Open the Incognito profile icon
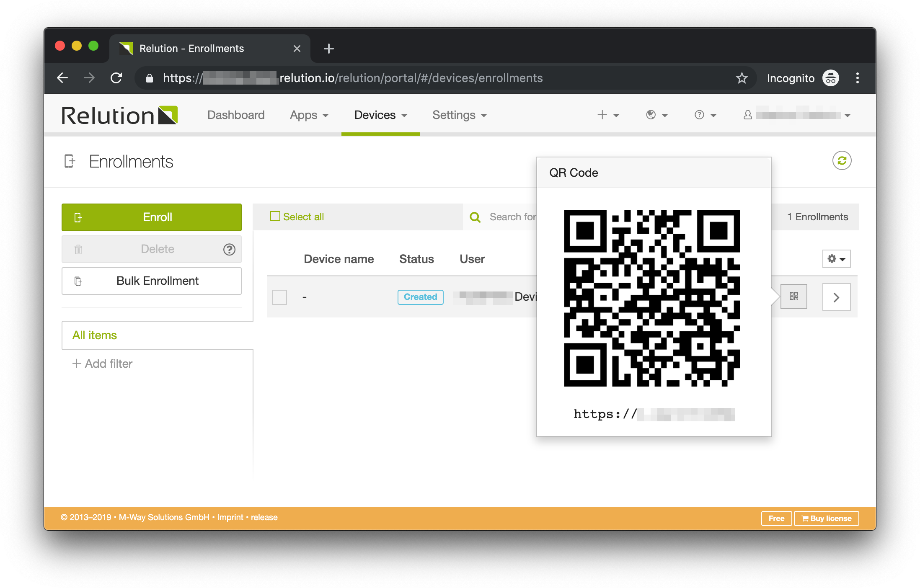The height and width of the screenshot is (588, 920). pos(831,78)
